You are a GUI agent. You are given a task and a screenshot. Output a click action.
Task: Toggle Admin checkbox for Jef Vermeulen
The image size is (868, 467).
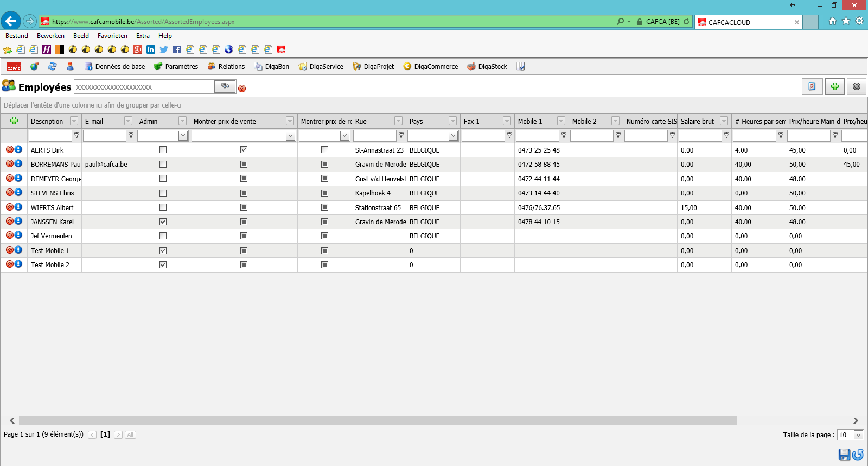pyautogui.click(x=163, y=236)
